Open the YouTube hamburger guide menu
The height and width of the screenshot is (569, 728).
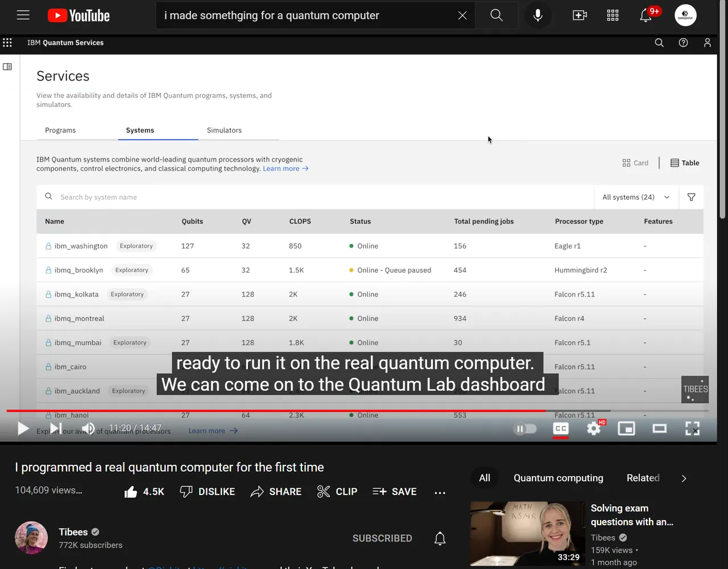tap(23, 15)
